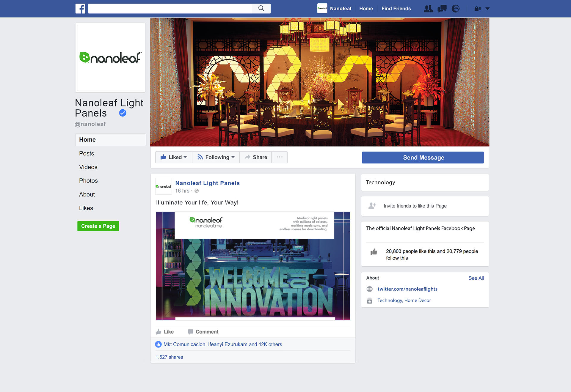Screen dimensions: 571x392
Task: Open the Liked dropdown
Action: (x=174, y=157)
